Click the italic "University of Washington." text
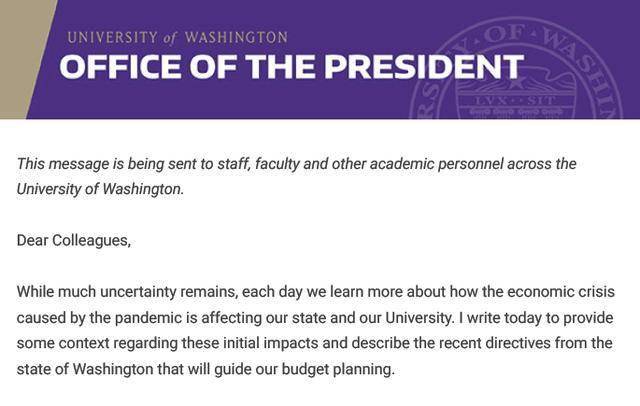This screenshot has width=640, height=406. (x=101, y=189)
